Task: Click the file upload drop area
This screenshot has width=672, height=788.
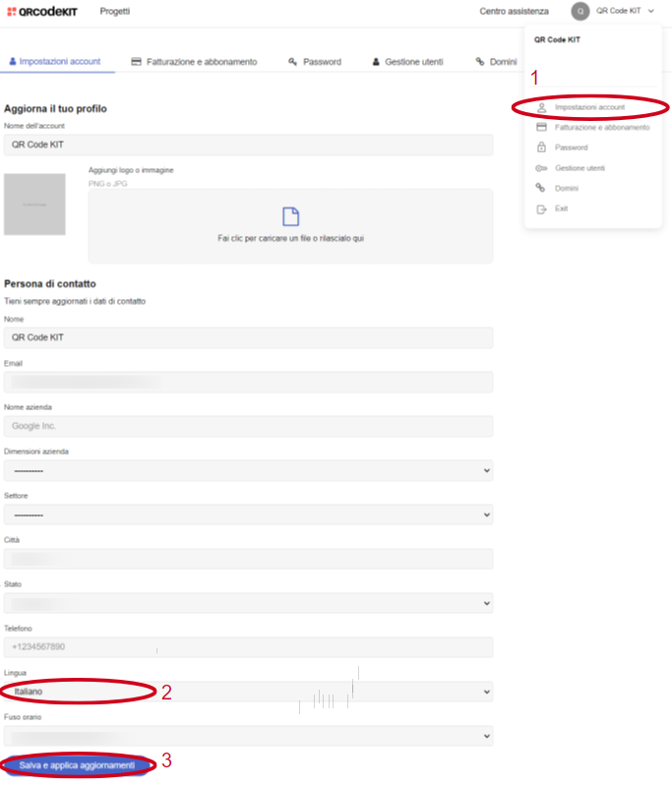Action: pyautogui.click(x=290, y=226)
